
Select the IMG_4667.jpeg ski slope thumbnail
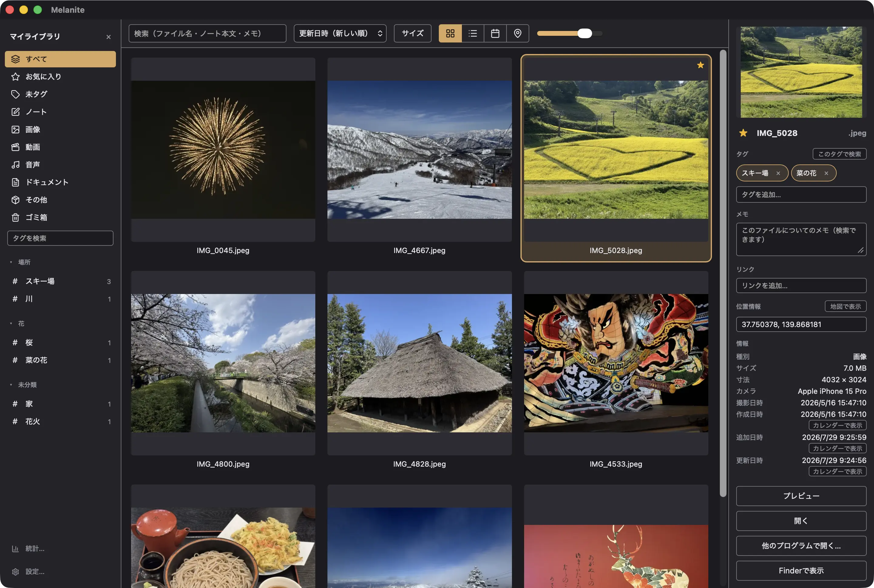point(419,150)
